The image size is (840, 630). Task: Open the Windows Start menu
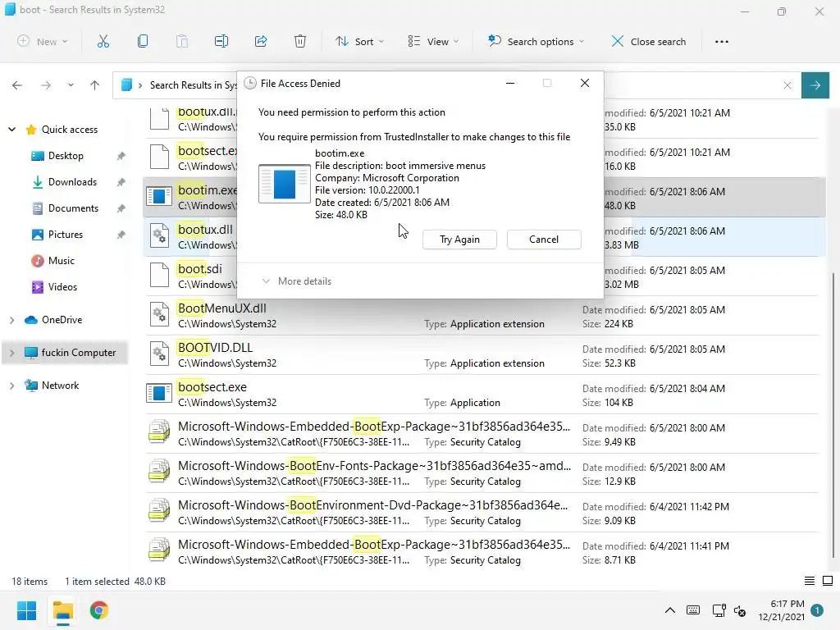[x=26, y=610]
